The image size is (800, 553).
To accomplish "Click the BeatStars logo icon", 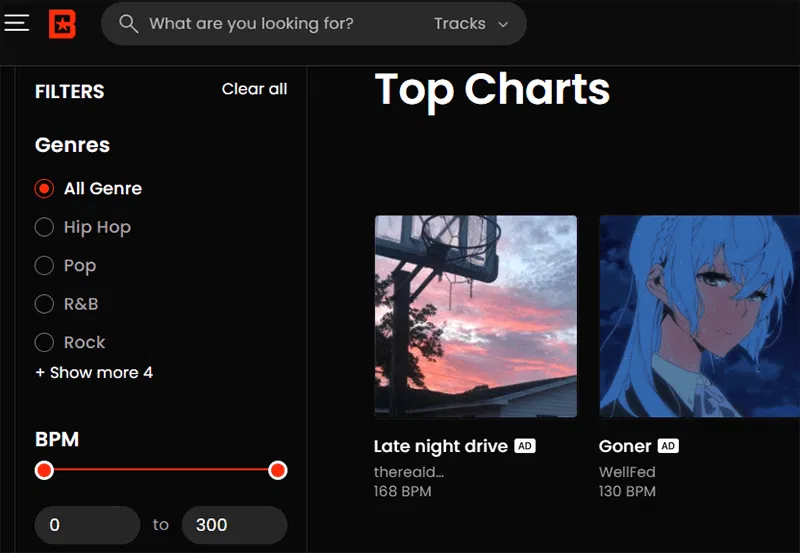I will click(62, 23).
